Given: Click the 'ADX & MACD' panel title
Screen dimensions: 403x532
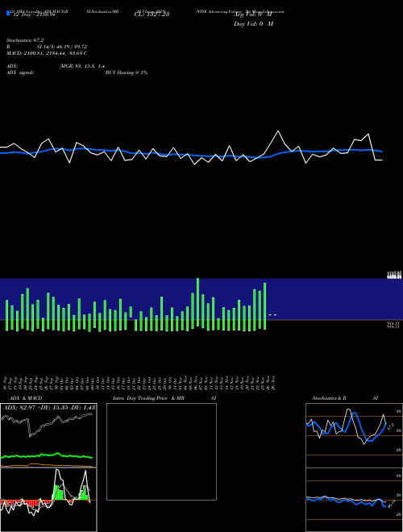Looking at the screenshot, I should point(26,398).
